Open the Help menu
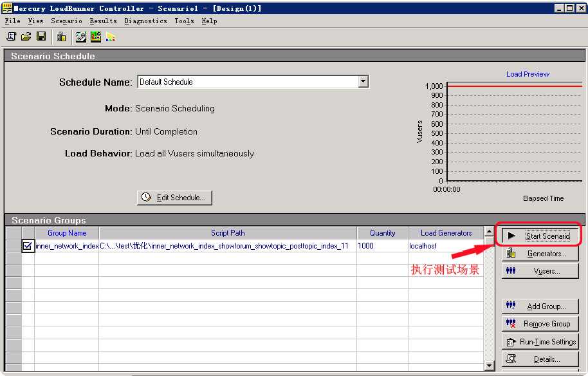588x376 pixels. pyautogui.click(x=209, y=21)
